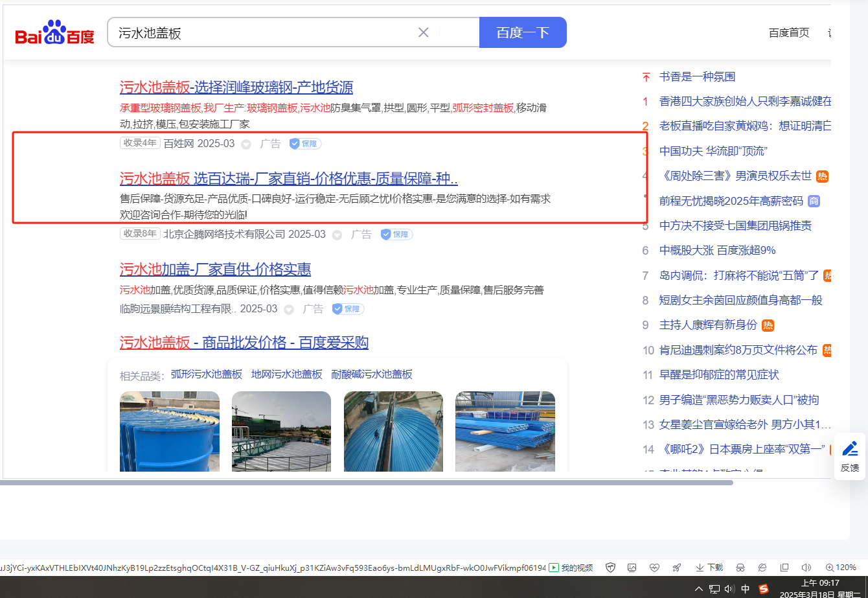Click the horizontal scrollbar thumb
This screenshot has width=868, height=598.
coord(367,483)
